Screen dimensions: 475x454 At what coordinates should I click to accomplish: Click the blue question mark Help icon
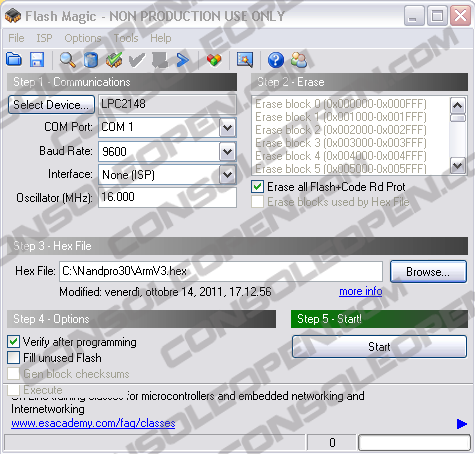[276, 60]
